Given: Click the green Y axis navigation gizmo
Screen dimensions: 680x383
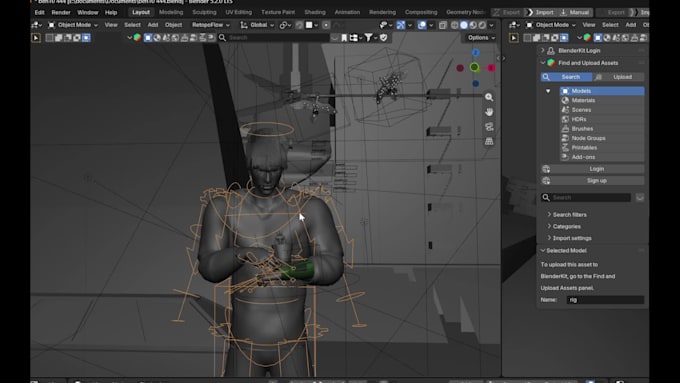Looking at the screenshot, I should pos(474,67).
